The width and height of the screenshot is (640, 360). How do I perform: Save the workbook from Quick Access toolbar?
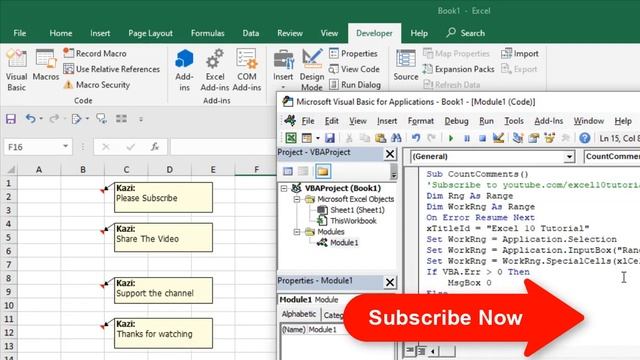pos(11,119)
